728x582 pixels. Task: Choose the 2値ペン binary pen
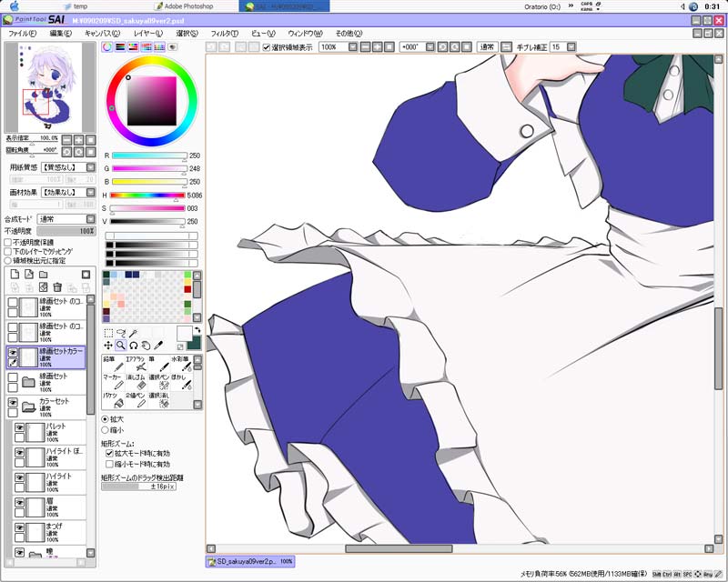136,400
